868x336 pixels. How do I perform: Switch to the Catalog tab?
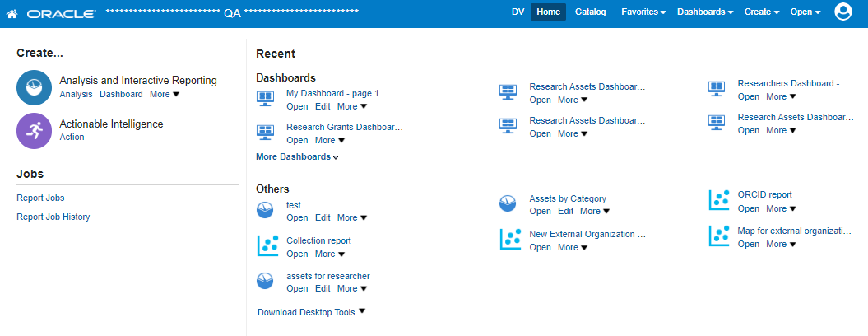(590, 12)
